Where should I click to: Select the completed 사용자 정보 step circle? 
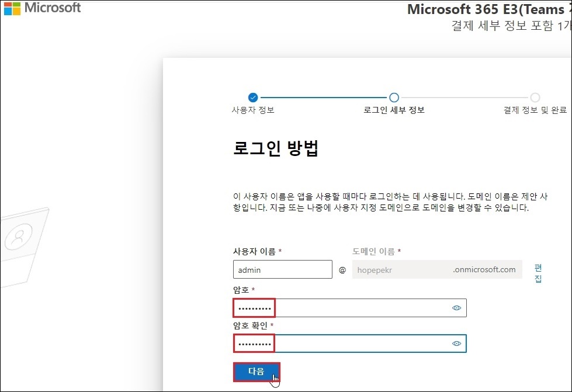(253, 98)
